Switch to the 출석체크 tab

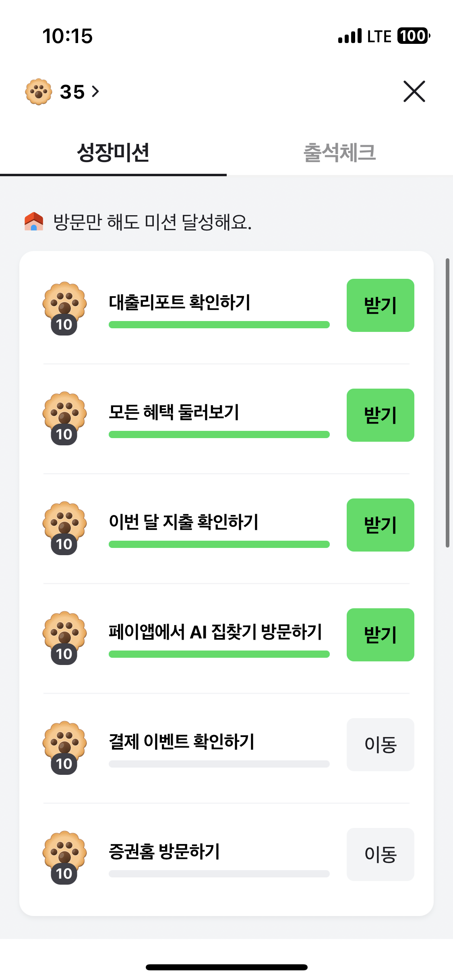[x=339, y=153]
